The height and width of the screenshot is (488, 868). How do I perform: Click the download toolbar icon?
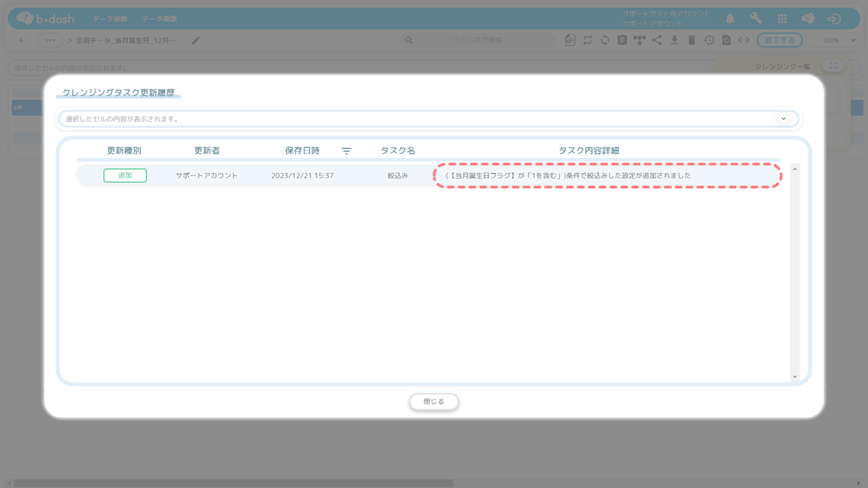pos(674,40)
